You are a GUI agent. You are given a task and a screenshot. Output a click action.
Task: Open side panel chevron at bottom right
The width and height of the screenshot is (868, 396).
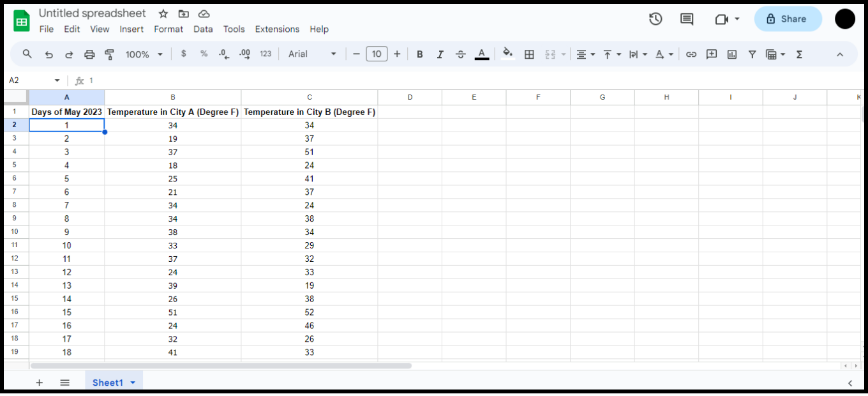pos(850,383)
